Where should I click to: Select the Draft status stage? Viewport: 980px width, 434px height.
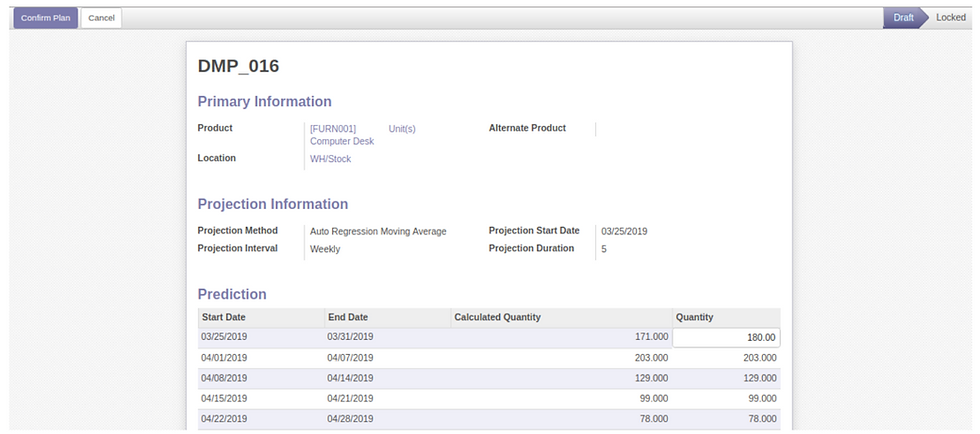pyautogui.click(x=903, y=18)
